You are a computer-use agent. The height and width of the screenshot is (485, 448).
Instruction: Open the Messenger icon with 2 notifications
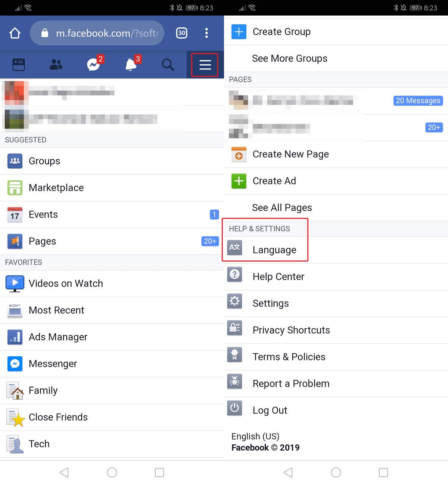click(x=94, y=64)
